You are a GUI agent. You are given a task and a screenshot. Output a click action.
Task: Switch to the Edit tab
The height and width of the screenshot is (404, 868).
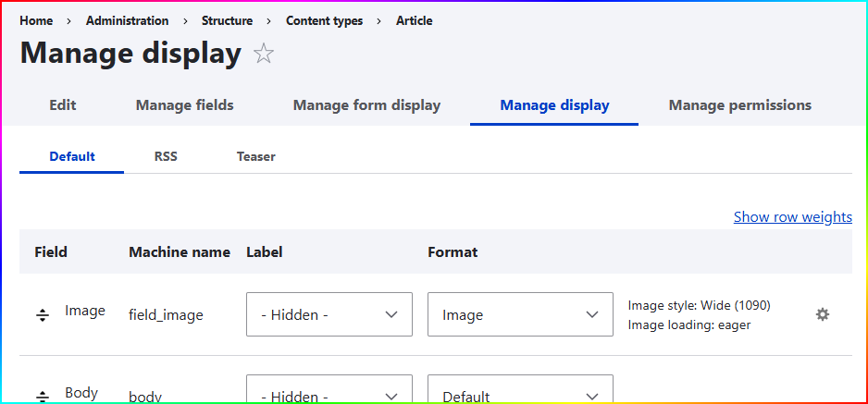[x=62, y=105]
